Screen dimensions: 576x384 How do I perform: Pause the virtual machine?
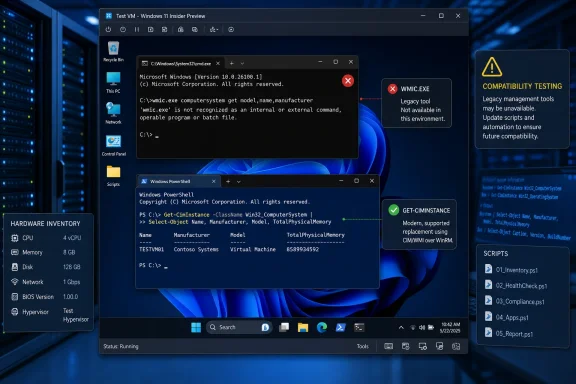[137, 29]
